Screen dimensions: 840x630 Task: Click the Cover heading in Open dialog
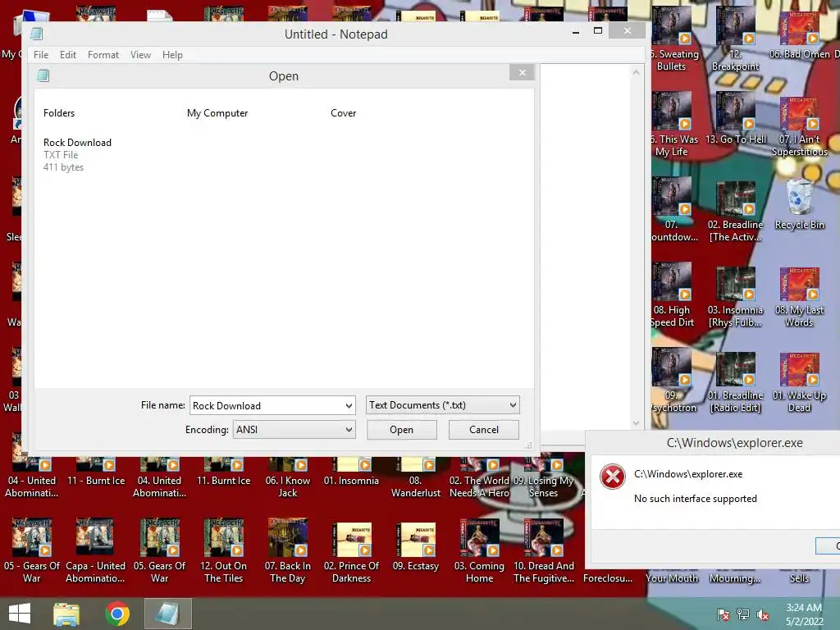pos(343,113)
